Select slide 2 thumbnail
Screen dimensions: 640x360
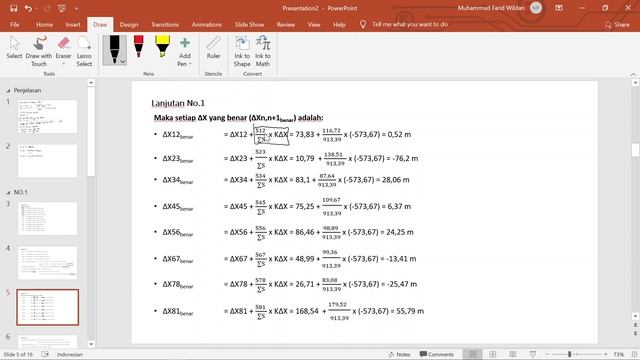pyautogui.click(x=47, y=161)
